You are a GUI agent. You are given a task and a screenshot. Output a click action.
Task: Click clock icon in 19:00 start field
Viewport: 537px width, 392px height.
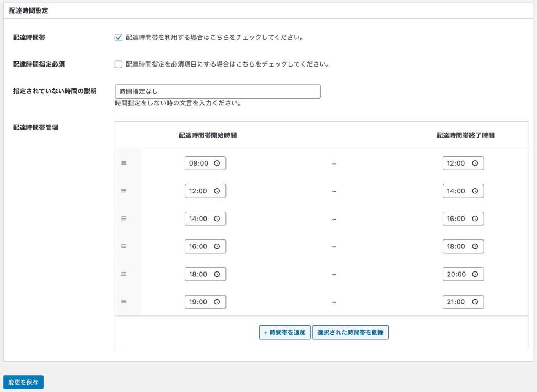pos(217,302)
